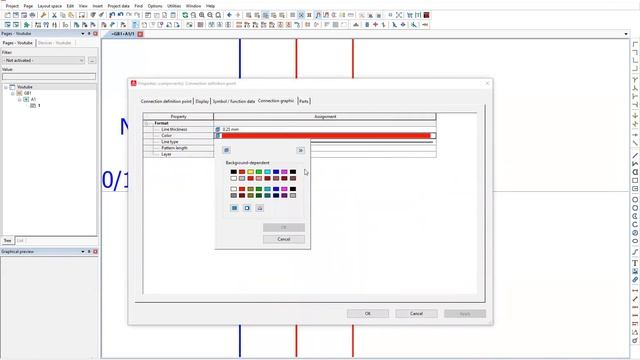Viewport: 640px width, 360px height.
Task: Click the pin icon of the Pages panel
Action: point(89,33)
